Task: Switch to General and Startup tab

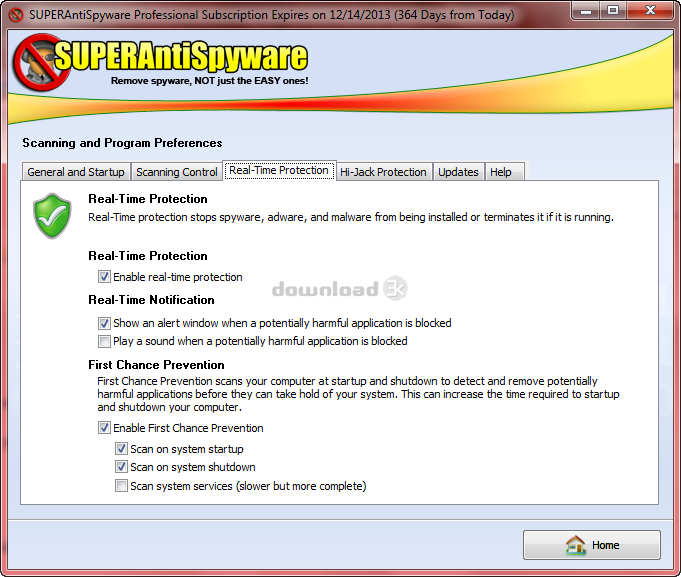Action: (76, 172)
